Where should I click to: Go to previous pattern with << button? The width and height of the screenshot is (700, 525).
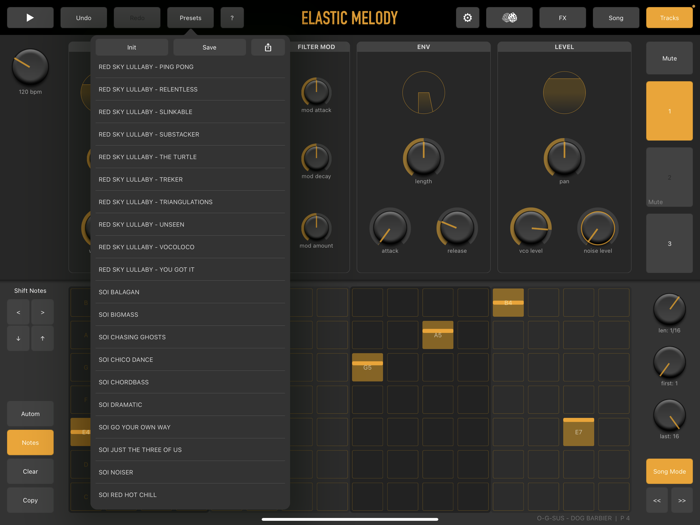point(657,500)
